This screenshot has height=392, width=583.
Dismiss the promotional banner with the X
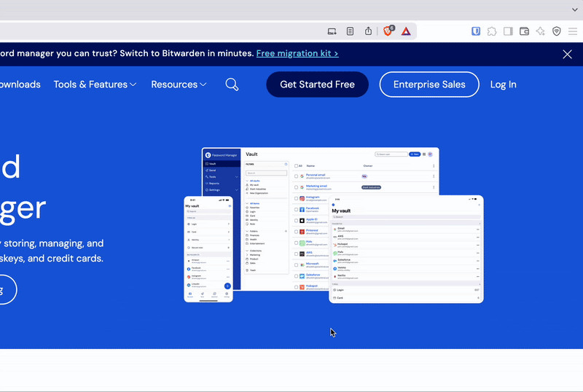coord(568,54)
